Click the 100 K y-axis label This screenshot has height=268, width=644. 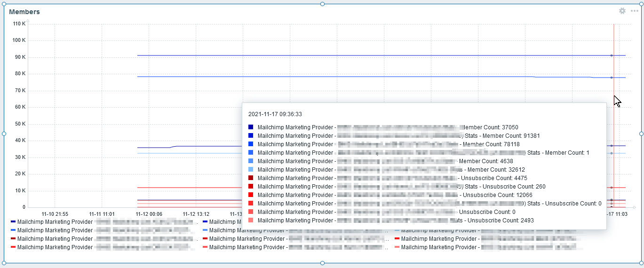(19, 40)
